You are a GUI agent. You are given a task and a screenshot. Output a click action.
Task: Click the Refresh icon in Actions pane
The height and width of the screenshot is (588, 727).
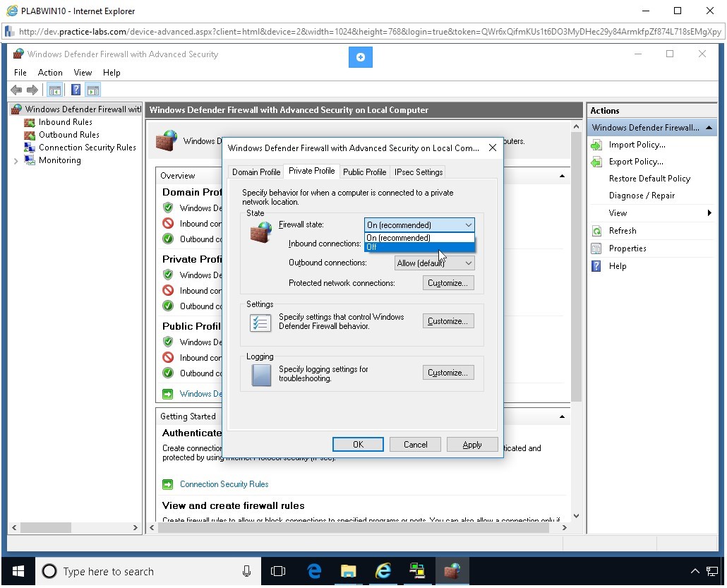click(596, 231)
